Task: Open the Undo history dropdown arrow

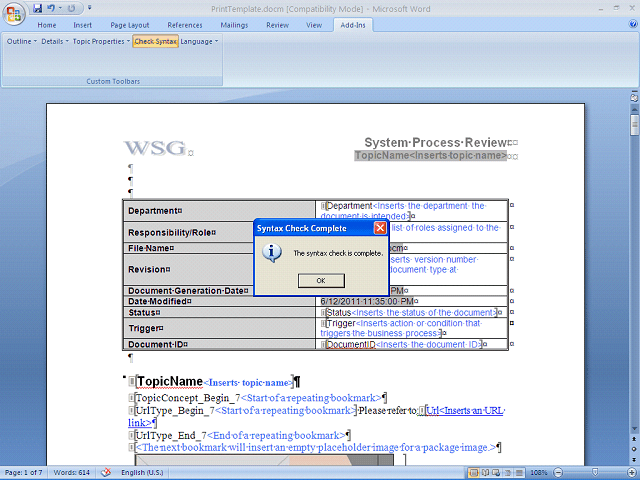Action: (60, 8)
